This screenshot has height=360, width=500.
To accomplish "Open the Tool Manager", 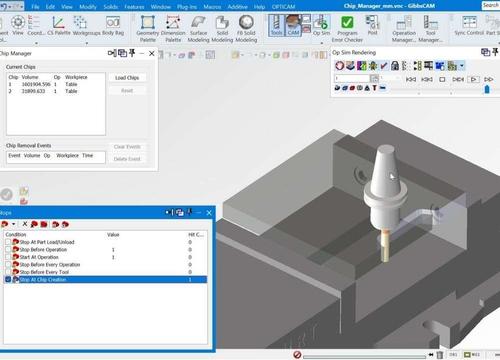I will click(431, 29).
